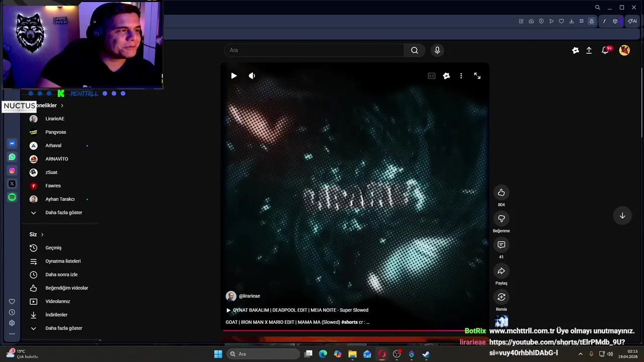Open WhatsApp in the Opera sidebar
Viewport: 644px width, 362px height.
coord(12,157)
